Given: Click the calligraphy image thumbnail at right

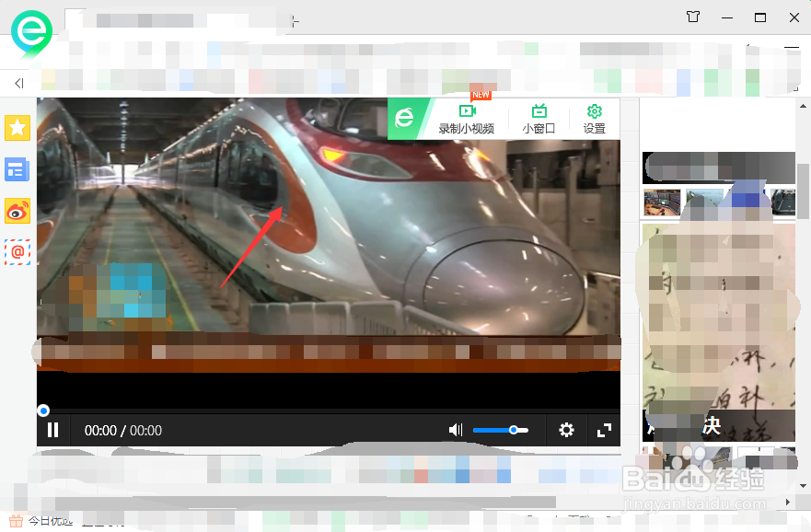Looking at the screenshot, I should [718, 332].
